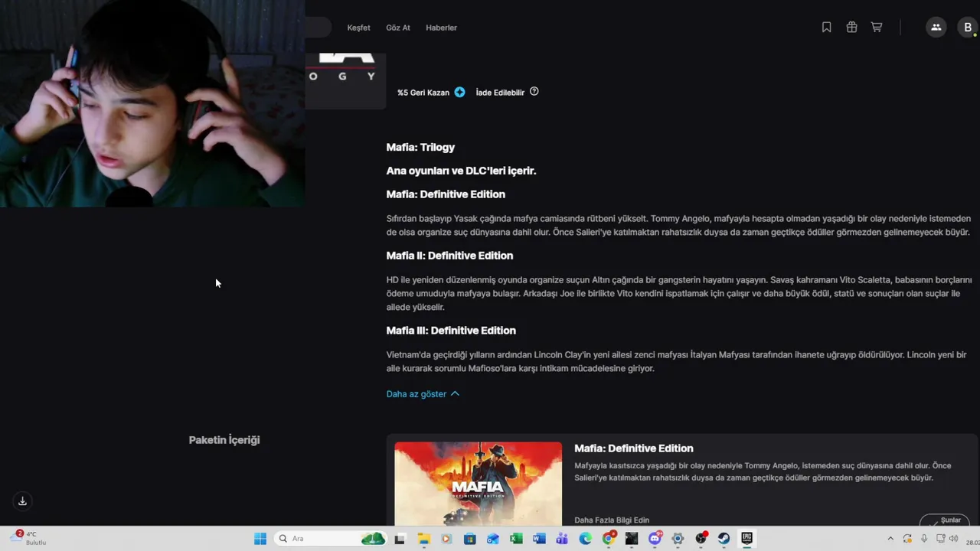The height and width of the screenshot is (551, 980).
Task: Click the Epic Games Launcher taskbar icon
Action: pos(746,539)
